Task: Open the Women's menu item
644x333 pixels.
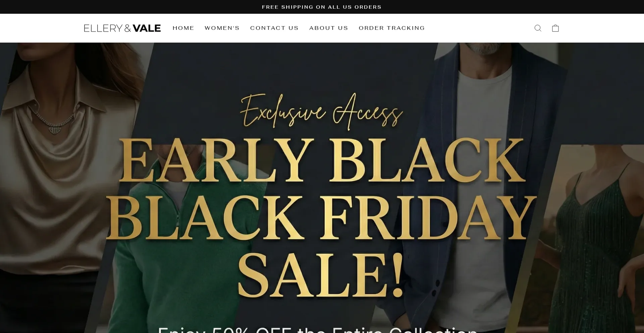Action: pos(222,28)
